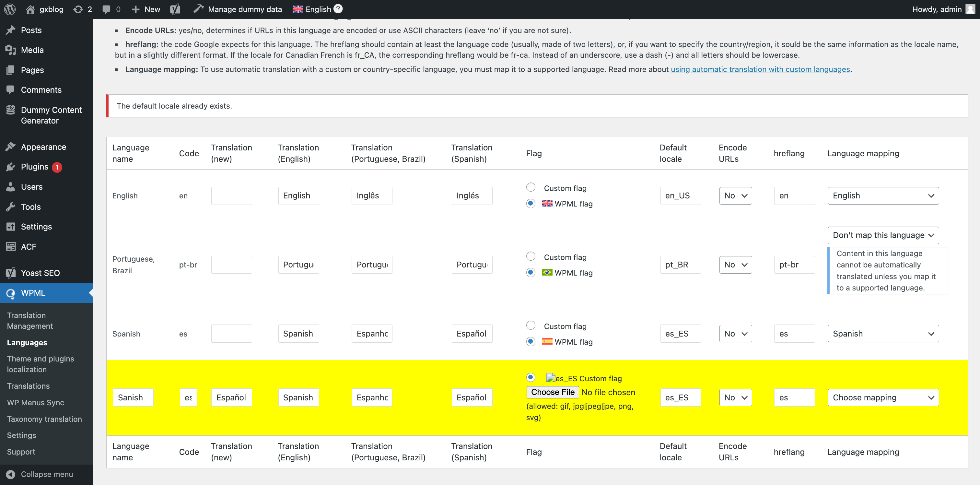Image resolution: width=980 pixels, height=485 pixels.
Task: Click the Settings sliders icon
Action: point(11,227)
